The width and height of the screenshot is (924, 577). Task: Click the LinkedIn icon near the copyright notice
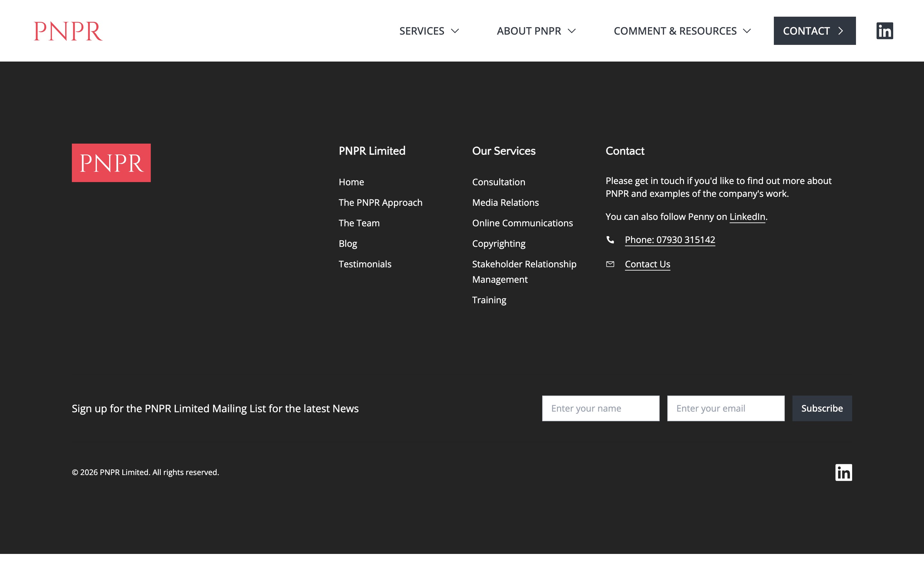tap(844, 472)
